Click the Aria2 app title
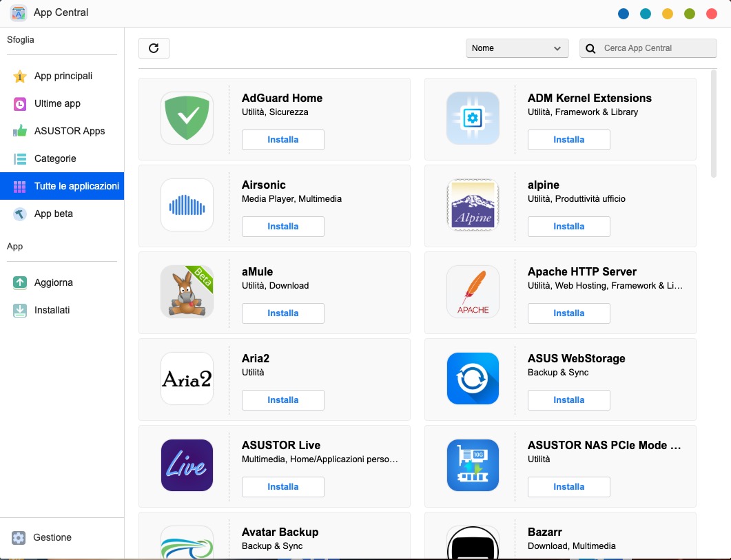731x560 pixels. tap(256, 358)
